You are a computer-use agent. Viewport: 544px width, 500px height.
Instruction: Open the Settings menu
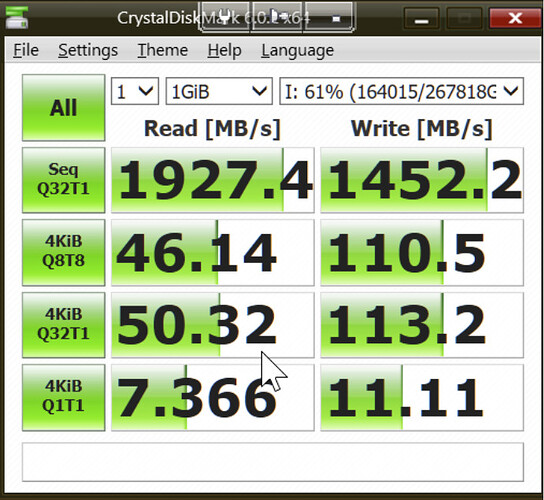(88, 51)
